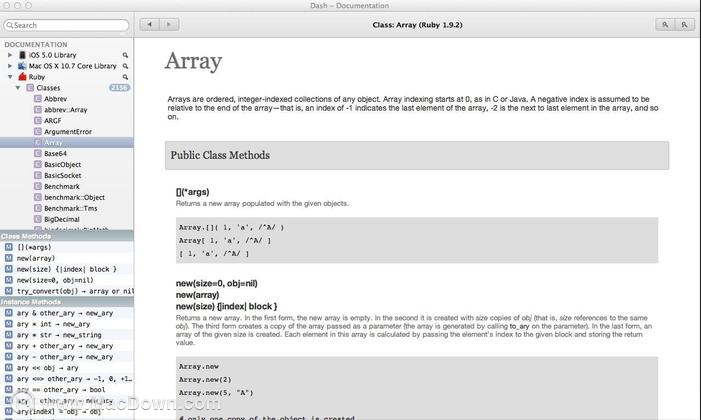Click method icon beside new(array)
The image size is (701, 420).
click(8, 258)
